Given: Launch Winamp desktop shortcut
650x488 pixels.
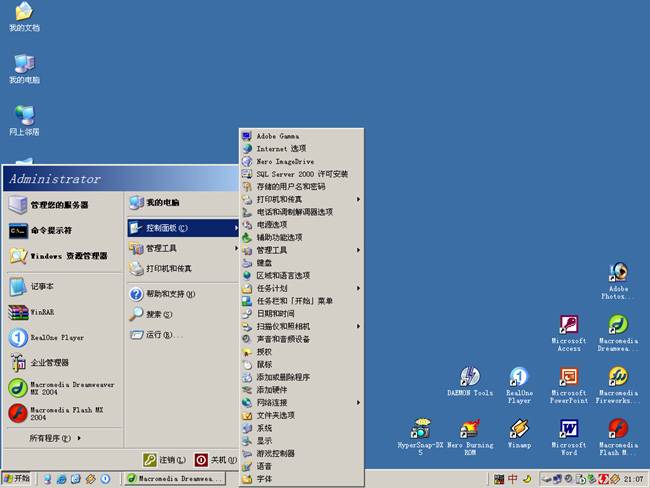Looking at the screenshot, I should pos(519,428).
